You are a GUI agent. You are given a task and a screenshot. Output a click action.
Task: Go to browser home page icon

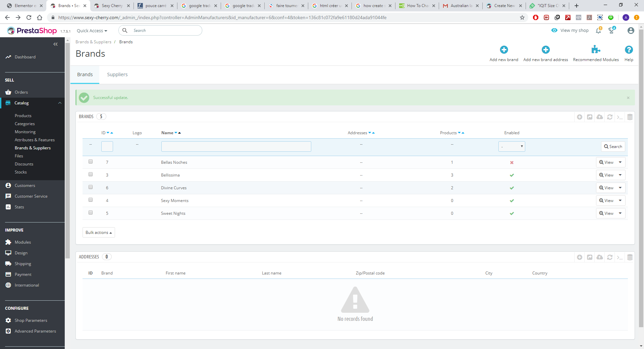pyautogui.click(x=40, y=17)
